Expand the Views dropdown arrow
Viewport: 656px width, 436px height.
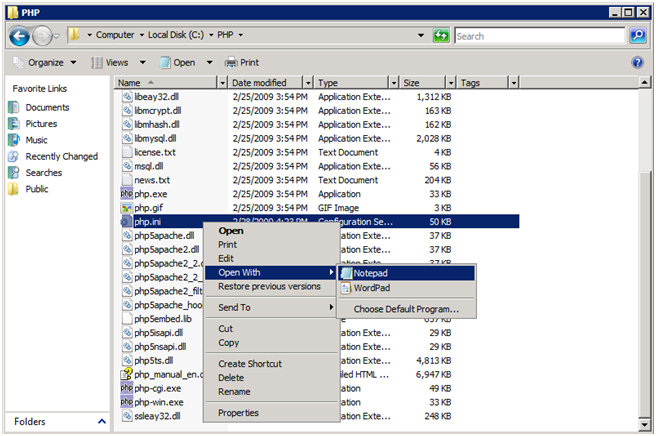point(143,63)
